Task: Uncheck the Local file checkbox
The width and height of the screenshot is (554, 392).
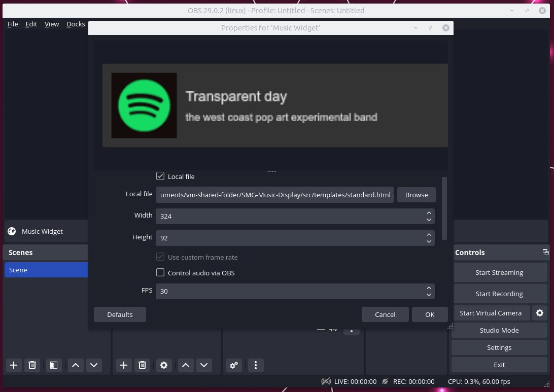Action: coord(160,176)
